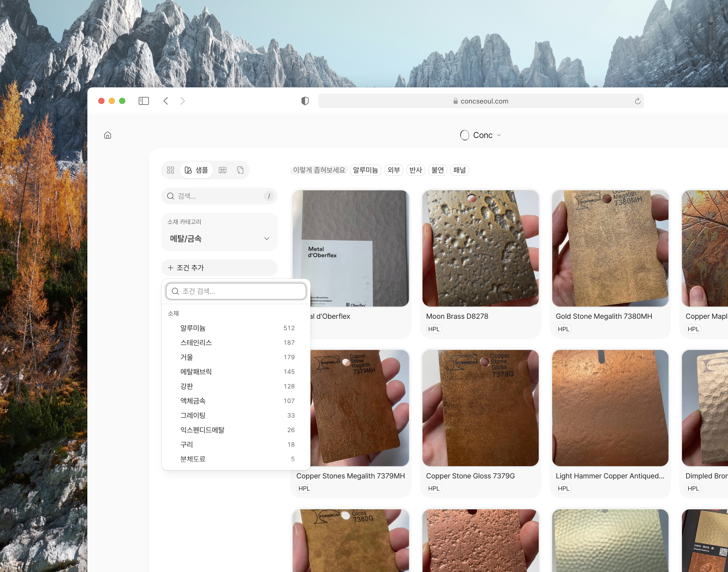Open the Light Hammer Copper Antiqued image

tap(610, 408)
